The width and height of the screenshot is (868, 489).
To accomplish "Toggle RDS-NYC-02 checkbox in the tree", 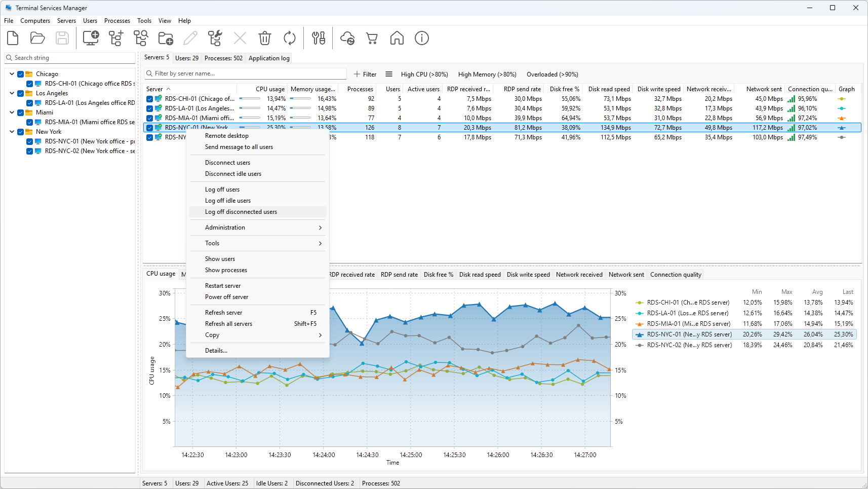I will pos(30,151).
